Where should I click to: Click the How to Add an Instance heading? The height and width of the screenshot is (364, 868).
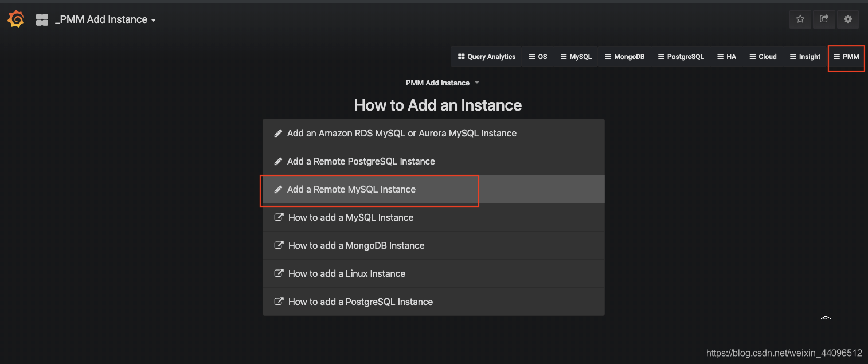tap(438, 105)
